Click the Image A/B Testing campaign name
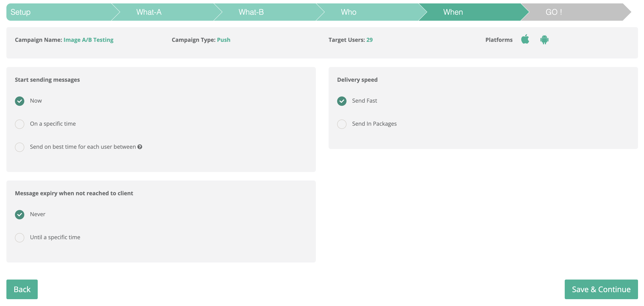The height and width of the screenshot is (306, 644). click(x=88, y=40)
